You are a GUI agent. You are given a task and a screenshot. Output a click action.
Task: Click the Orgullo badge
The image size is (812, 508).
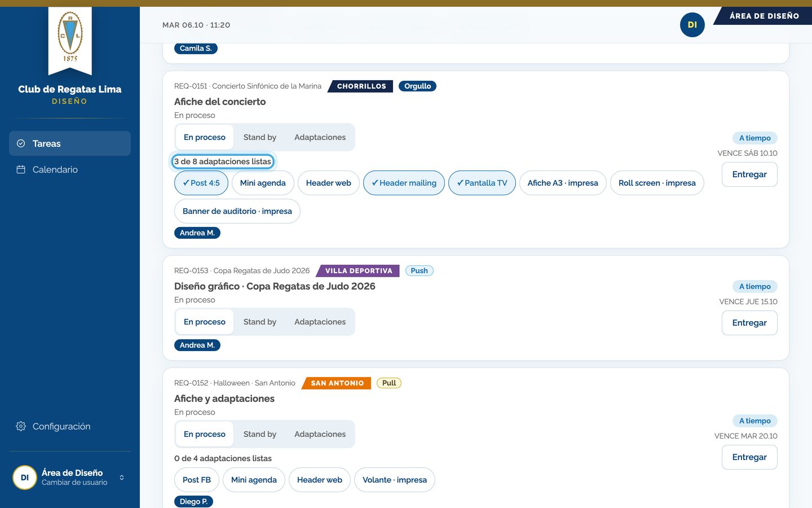pyautogui.click(x=417, y=86)
